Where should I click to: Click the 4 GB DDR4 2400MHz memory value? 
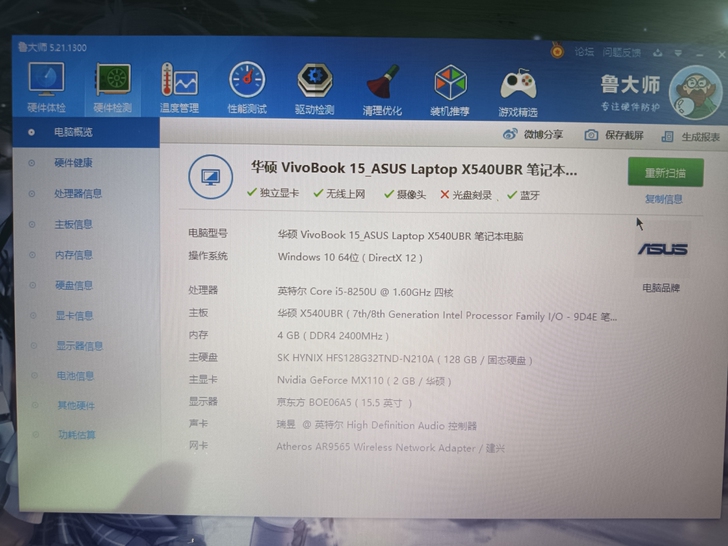333,335
